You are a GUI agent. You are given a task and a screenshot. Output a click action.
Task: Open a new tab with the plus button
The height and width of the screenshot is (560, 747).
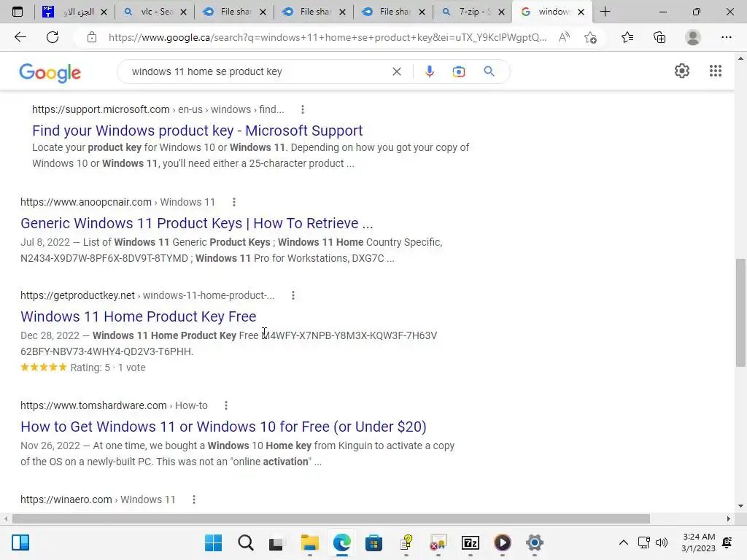(x=605, y=12)
